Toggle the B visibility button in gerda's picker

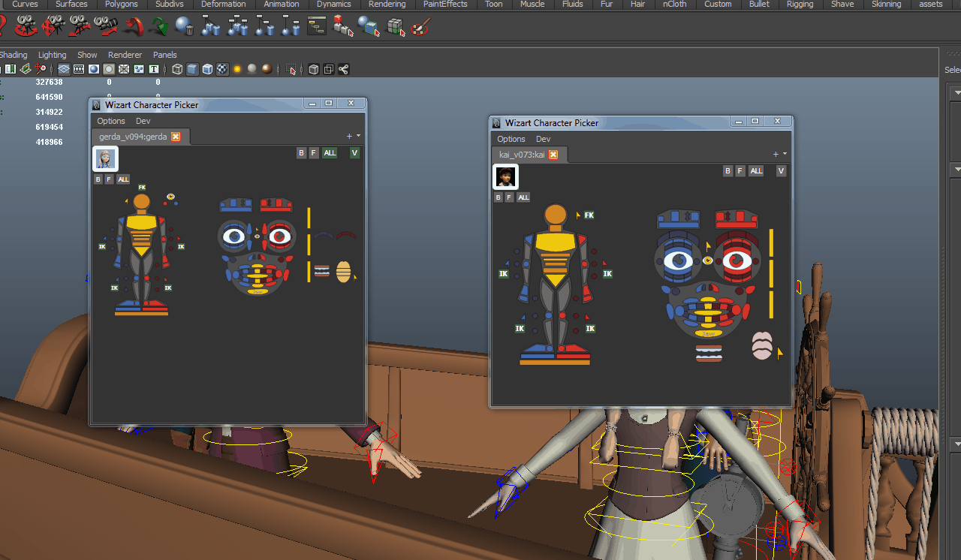[301, 152]
